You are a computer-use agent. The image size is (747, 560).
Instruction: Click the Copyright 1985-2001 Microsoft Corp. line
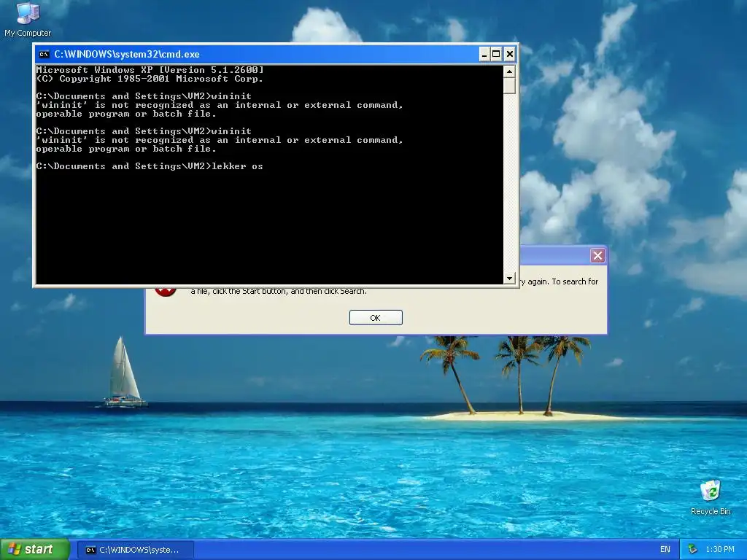point(150,79)
